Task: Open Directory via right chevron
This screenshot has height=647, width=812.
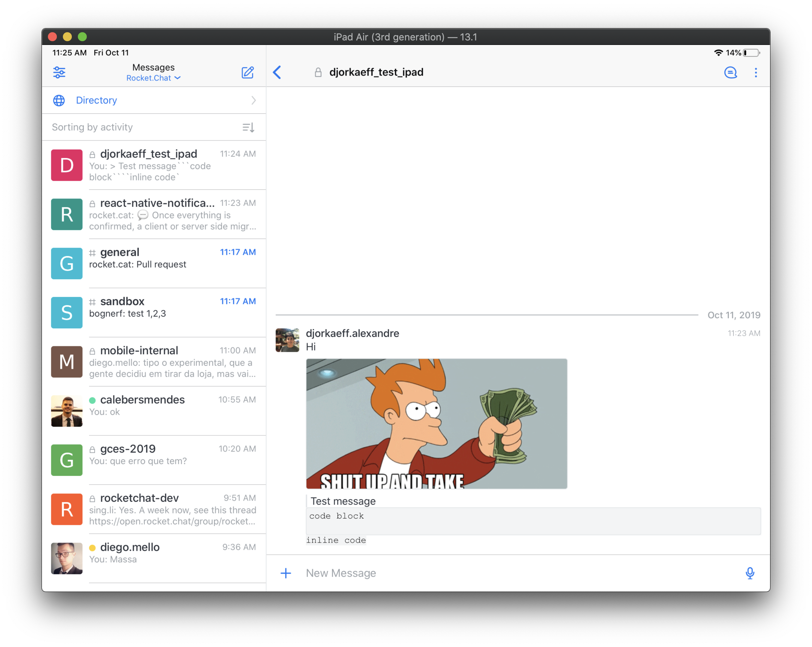Action: [x=253, y=100]
